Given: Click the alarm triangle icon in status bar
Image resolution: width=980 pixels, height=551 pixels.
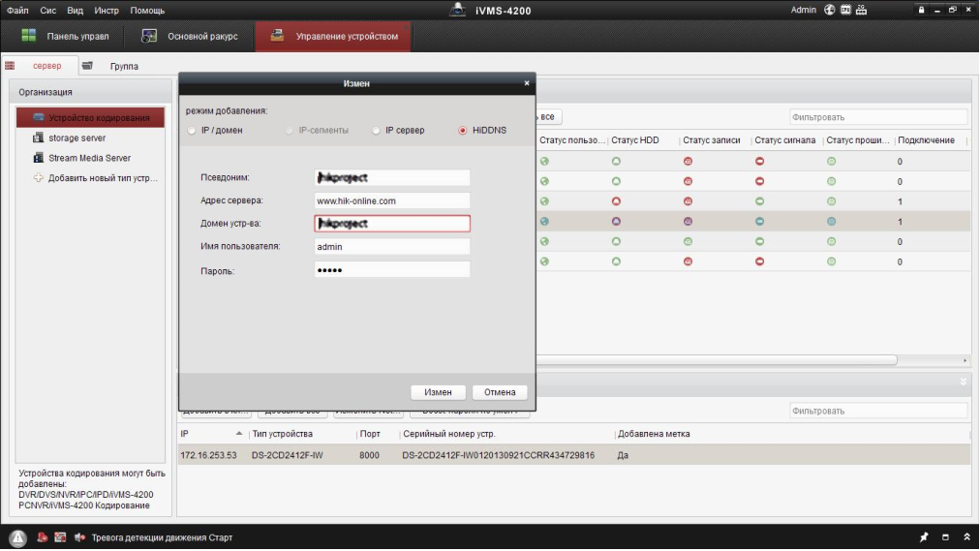Looking at the screenshot, I should click(x=17, y=538).
